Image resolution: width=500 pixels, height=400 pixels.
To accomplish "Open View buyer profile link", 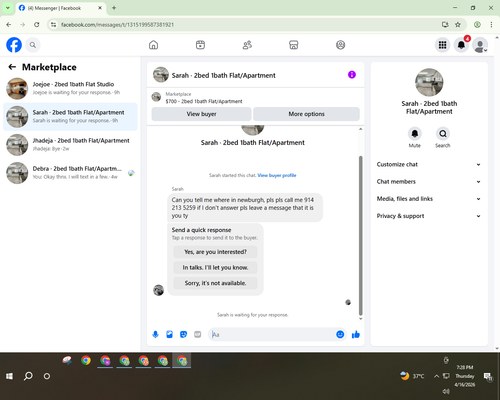I will [x=277, y=175].
